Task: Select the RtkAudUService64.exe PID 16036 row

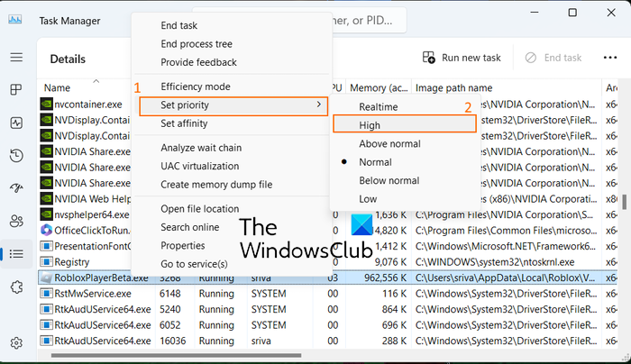Action: pos(327,341)
